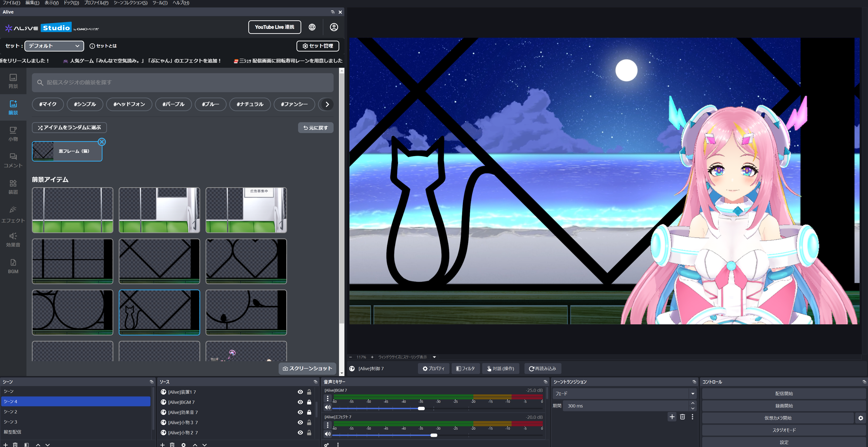Show more hashtag filters with arrow
This screenshot has width=868, height=447.
point(327,104)
